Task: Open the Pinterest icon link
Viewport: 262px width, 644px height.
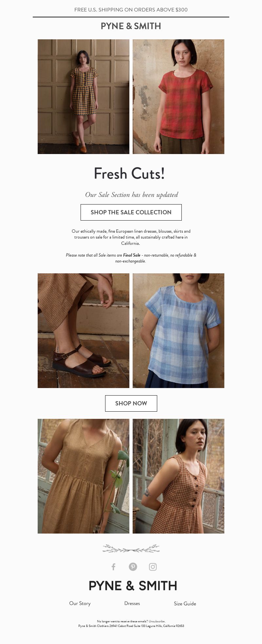Action: (x=133, y=567)
